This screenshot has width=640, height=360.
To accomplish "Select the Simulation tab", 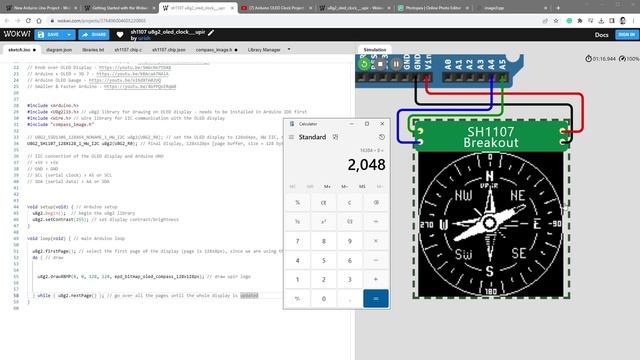I will coord(375,50).
